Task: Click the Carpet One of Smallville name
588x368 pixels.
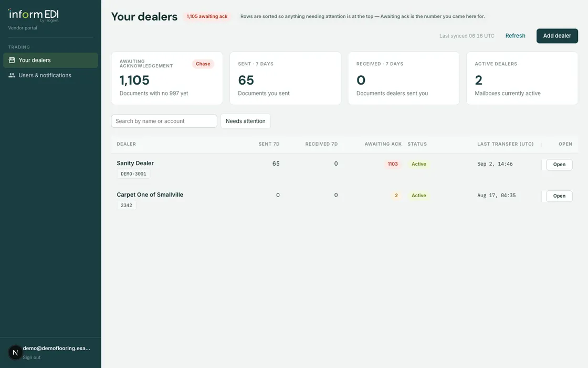Action: pos(150,195)
